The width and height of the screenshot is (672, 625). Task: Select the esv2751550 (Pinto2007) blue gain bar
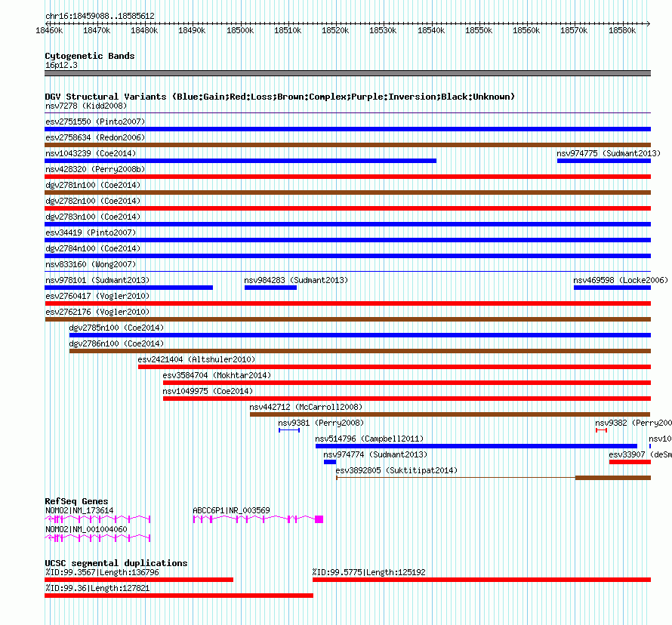tap(347, 129)
